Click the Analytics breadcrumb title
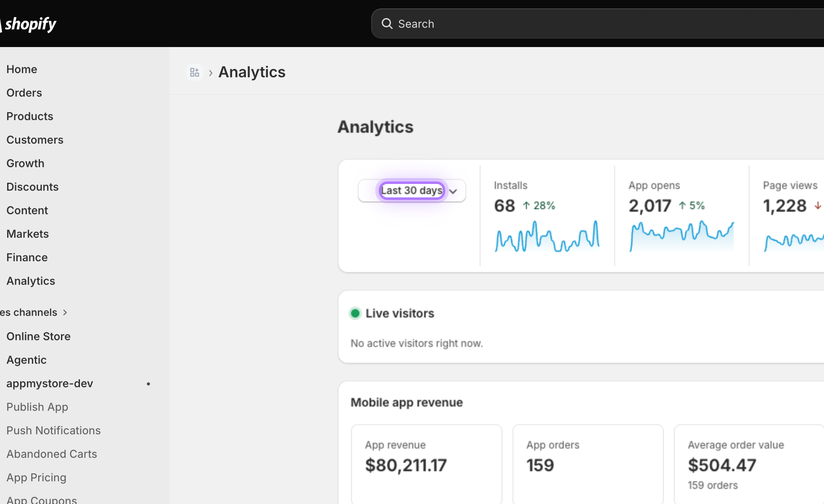This screenshot has height=504, width=824. (252, 72)
